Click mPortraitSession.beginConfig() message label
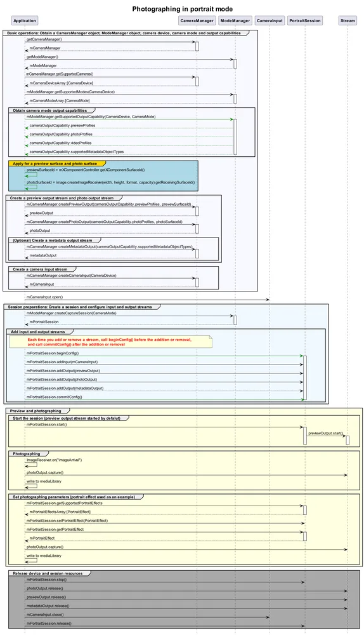The image size is (364, 635). click(x=53, y=354)
